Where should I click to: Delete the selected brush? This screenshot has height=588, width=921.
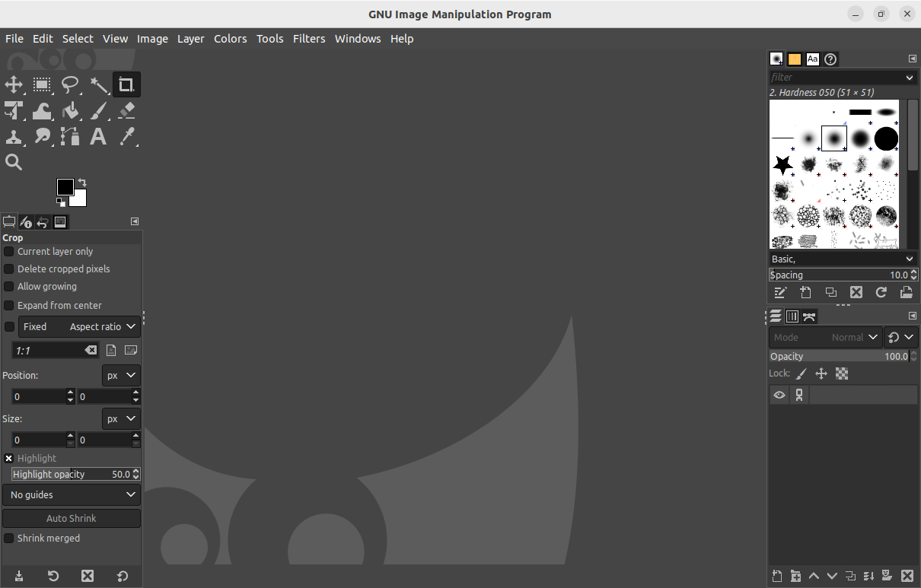pyautogui.click(x=856, y=292)
